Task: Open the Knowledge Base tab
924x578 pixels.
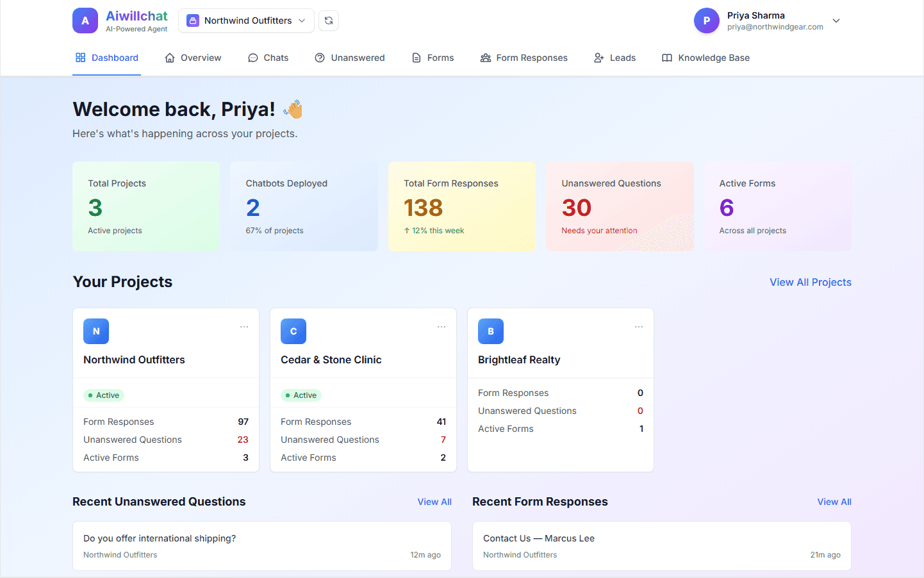Action: click(705, 58)
